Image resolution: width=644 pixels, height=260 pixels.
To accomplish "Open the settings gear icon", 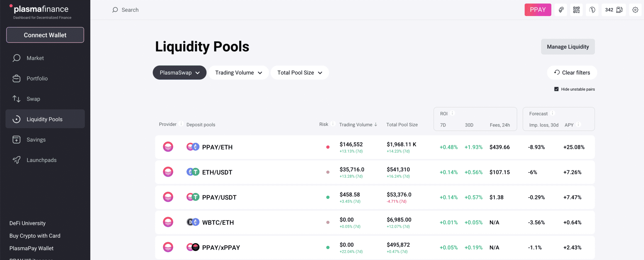I will [635, 10].
